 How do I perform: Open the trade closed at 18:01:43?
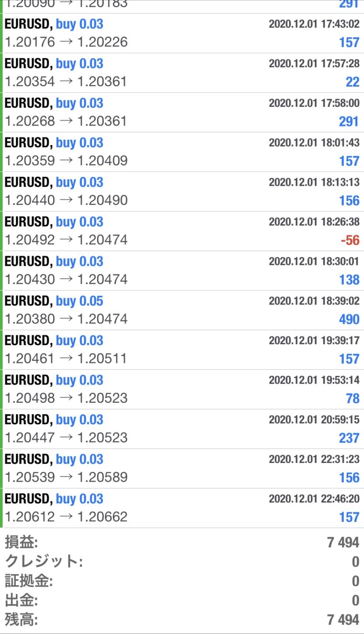coord(182,152)
